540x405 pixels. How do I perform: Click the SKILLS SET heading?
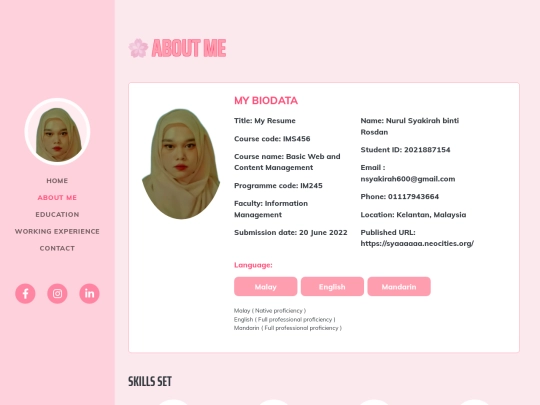(x=150, y=381)
